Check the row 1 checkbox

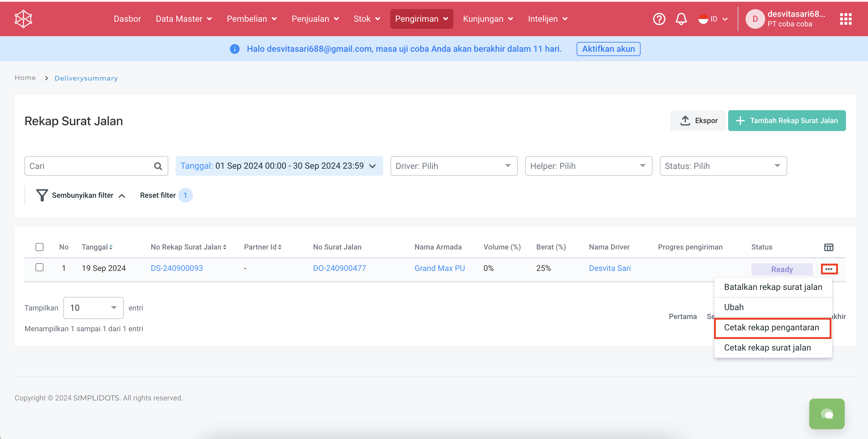(39, 268)
